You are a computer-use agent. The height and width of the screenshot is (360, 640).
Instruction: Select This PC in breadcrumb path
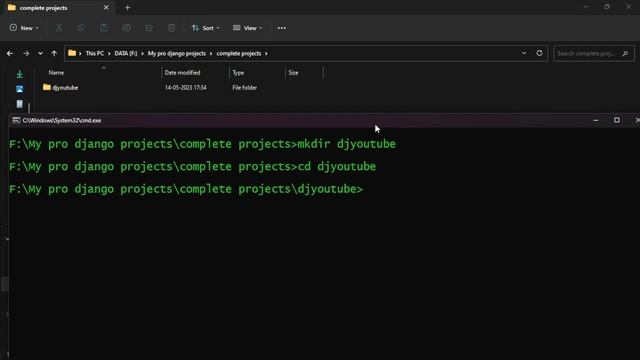coord(95,53)
